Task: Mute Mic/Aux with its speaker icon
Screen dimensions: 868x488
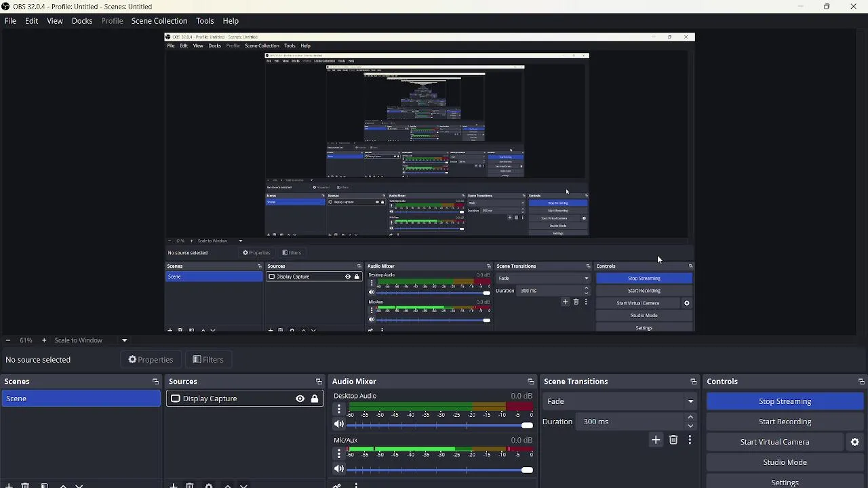Action: click(x=339, y=469)
